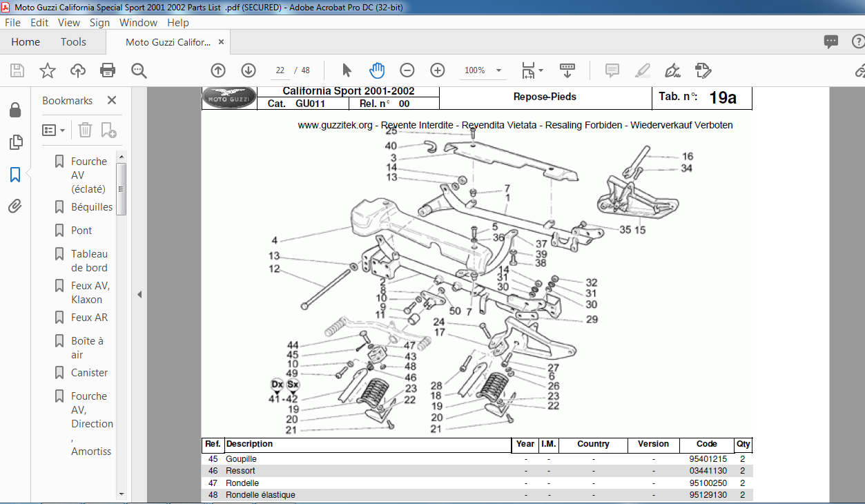
Task: Select the highlight text pen tool
Action: [x=642, y=70]
